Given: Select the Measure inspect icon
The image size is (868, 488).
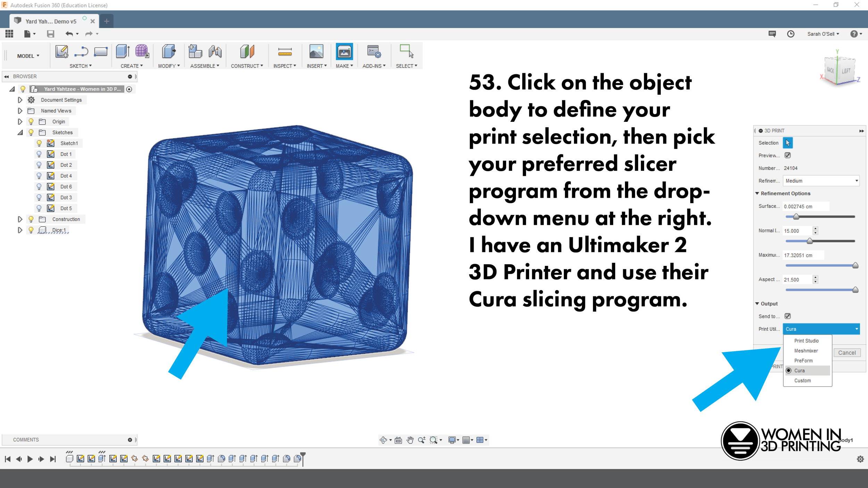Looking at the screenshot, I should (285, 52).
